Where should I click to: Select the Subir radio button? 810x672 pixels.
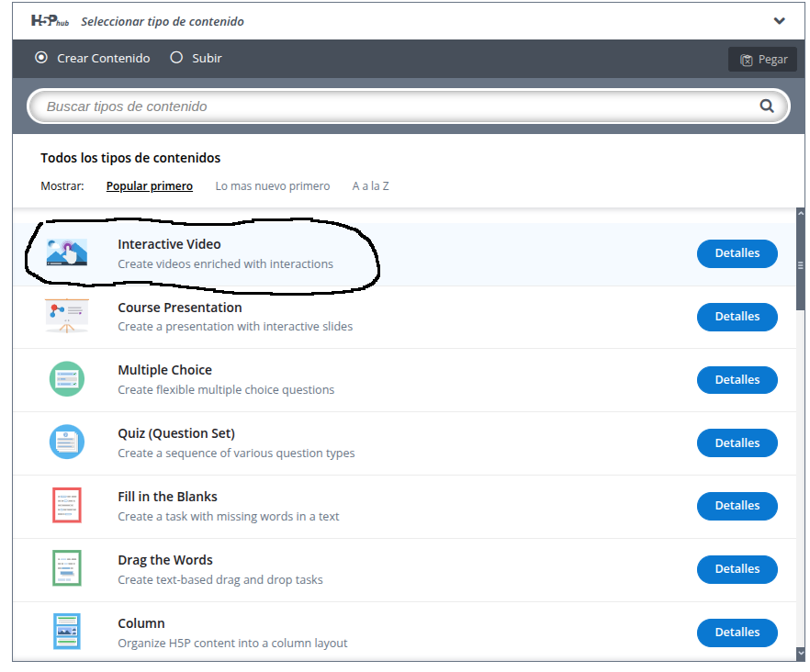[x=176, y=57]
